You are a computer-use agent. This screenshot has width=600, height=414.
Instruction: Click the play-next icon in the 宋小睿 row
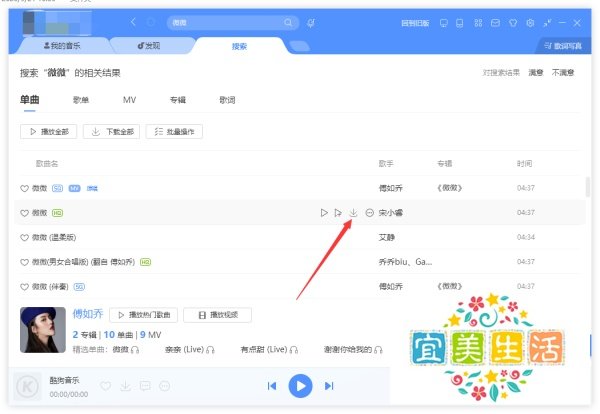338,212
